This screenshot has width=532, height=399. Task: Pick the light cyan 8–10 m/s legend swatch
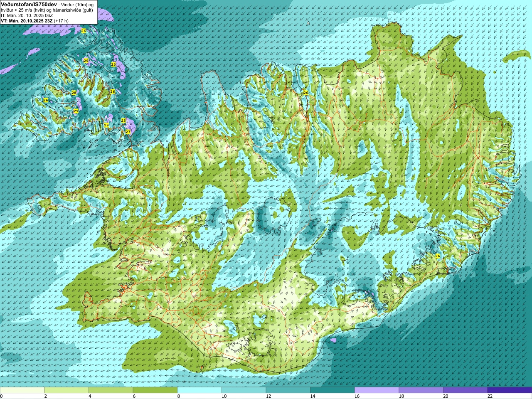click(x=199, y=390)
